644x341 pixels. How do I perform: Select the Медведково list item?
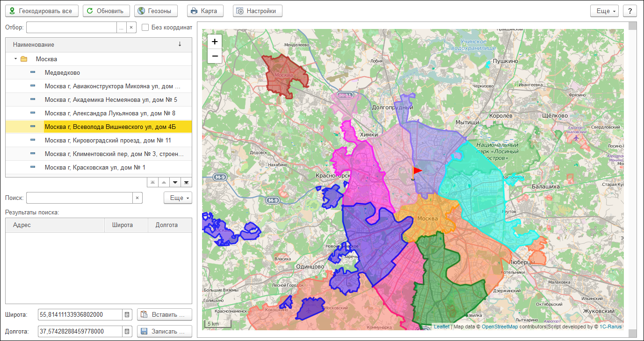pyautogui.click(x=62, y=73)
